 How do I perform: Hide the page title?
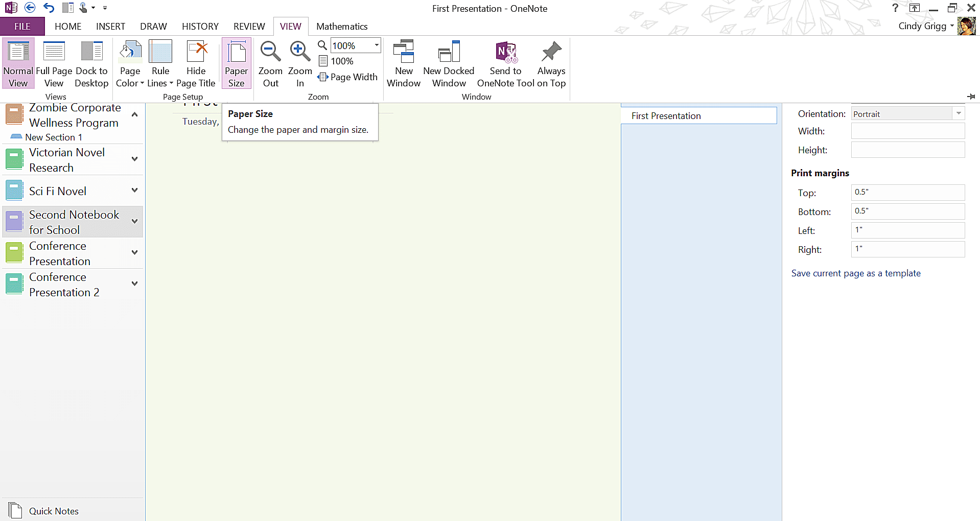(196, 63)
